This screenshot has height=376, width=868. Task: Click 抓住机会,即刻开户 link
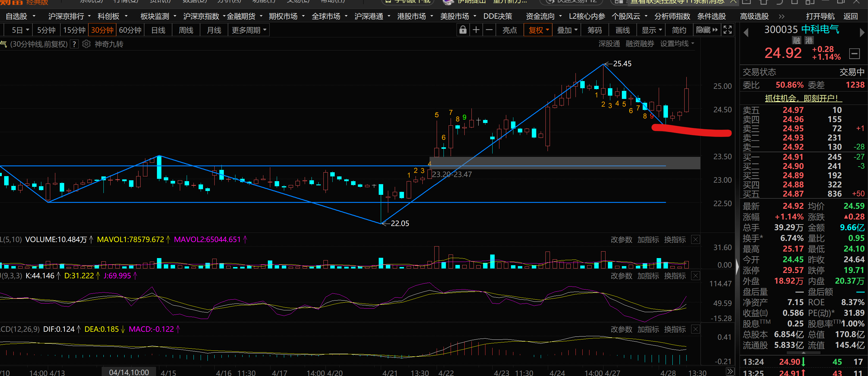coord(803,98)
